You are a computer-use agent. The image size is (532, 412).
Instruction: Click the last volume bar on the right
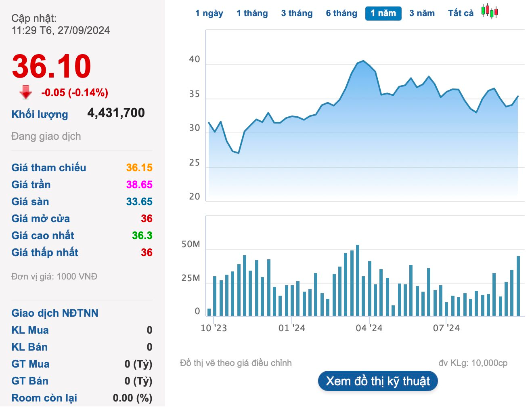click(x=518, y=286)
